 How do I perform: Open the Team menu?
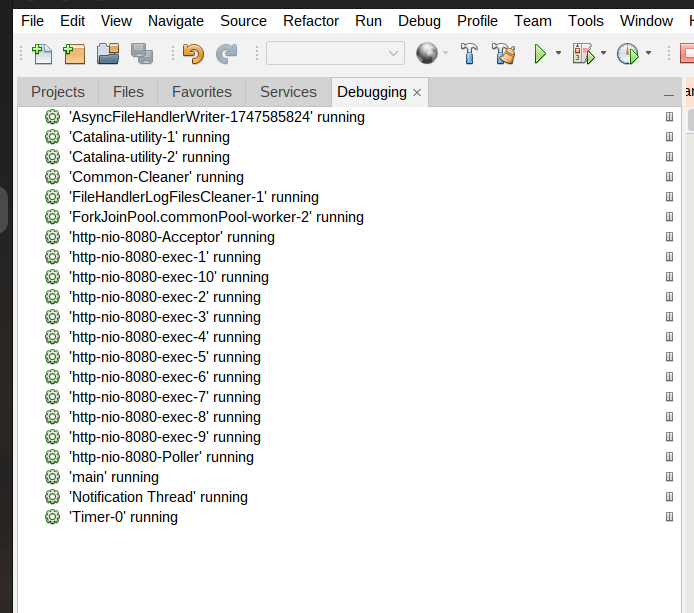[532, 21]
